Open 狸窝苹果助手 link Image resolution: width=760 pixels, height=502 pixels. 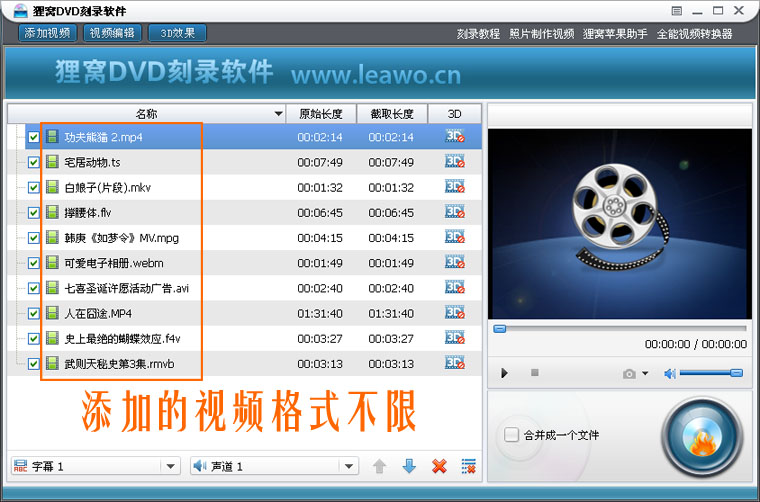[x=615, y=34]
